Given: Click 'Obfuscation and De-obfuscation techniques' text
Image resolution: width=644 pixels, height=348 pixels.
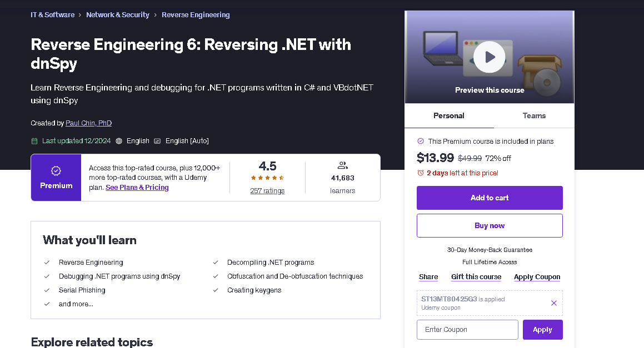Looking at the screenshot, I should [295, 276].
